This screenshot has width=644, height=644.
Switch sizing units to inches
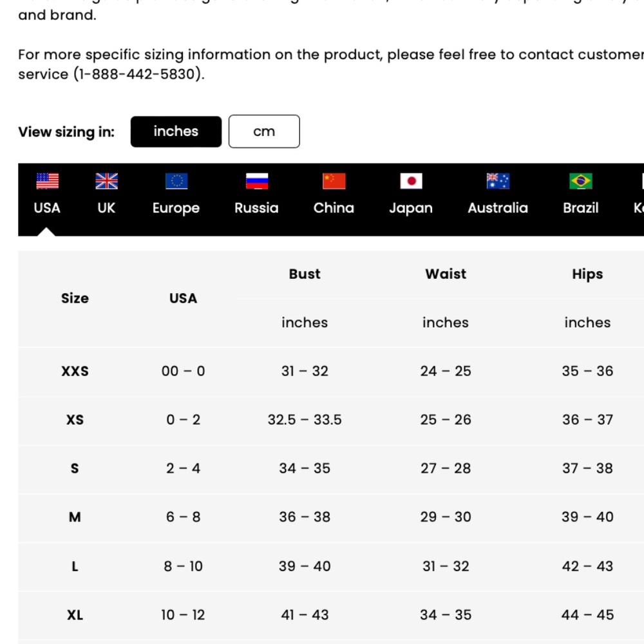176,131
